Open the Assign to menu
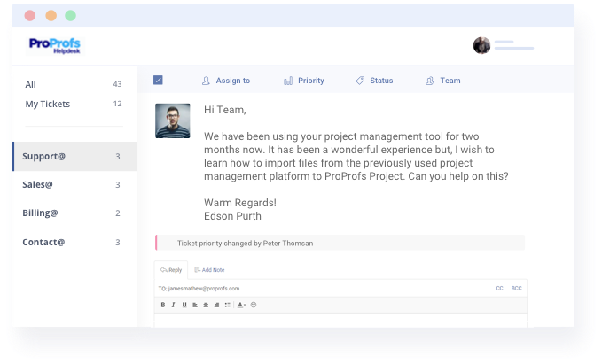Image resolution: width=602 pixels, height=364 pixels. click(x=226, y=81)
